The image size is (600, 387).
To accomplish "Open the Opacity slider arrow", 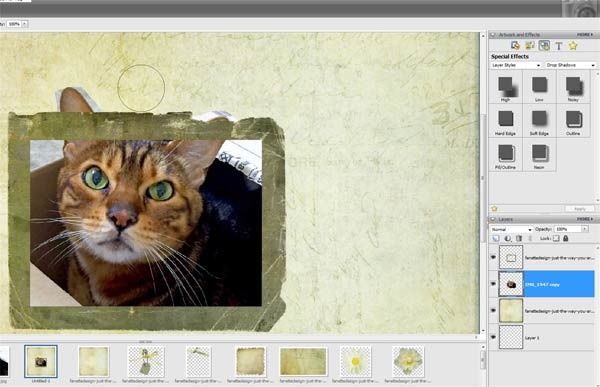I will [x=585, y=229].
